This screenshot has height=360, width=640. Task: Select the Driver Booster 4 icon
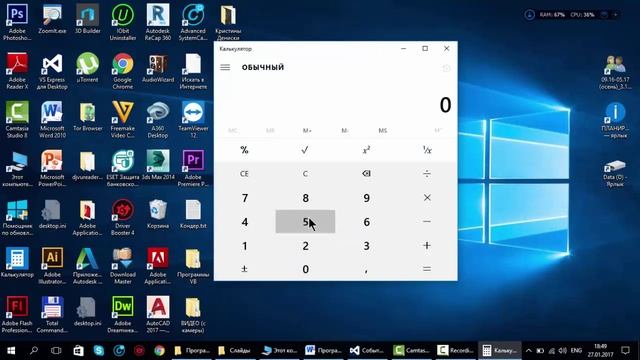tap(123, 217)
